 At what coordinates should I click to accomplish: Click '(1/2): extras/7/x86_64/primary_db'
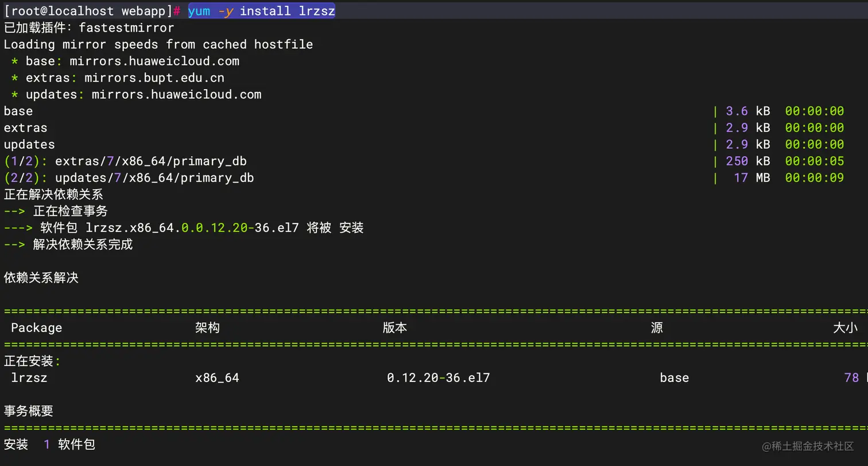point(125,161)
